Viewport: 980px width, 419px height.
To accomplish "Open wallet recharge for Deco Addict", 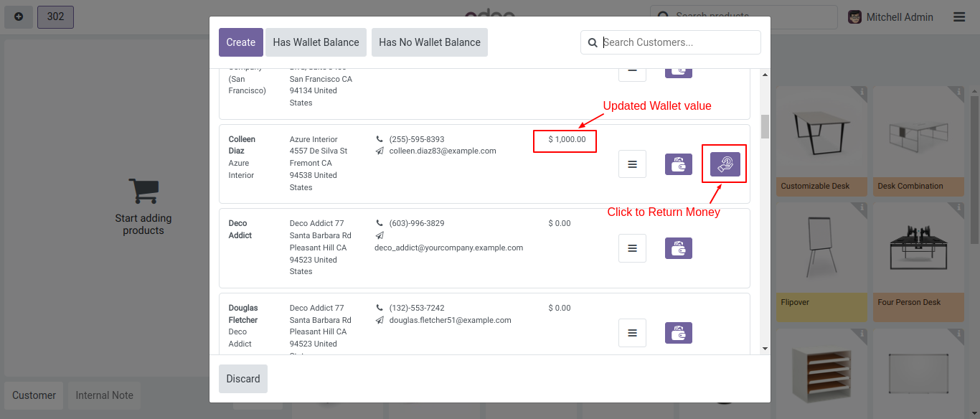I will [678, 248].
